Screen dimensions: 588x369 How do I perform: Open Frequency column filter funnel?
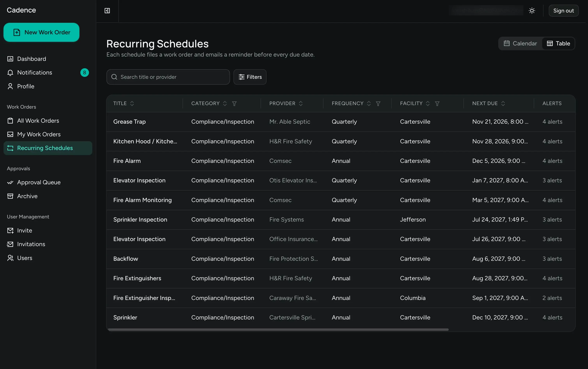(x=378, y=104)
